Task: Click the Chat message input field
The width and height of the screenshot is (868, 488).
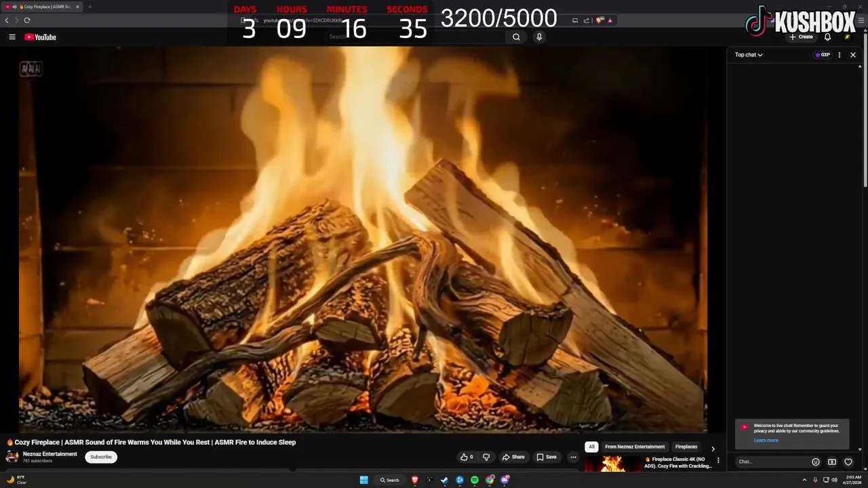Action: pyautogui.click(x=771, y=462)
